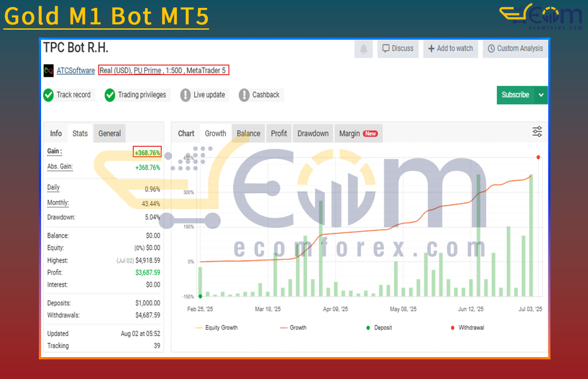The width and height of the screenshot is (588, 379).
Task: Click the Gain label
Action: (x=55, y=152)
